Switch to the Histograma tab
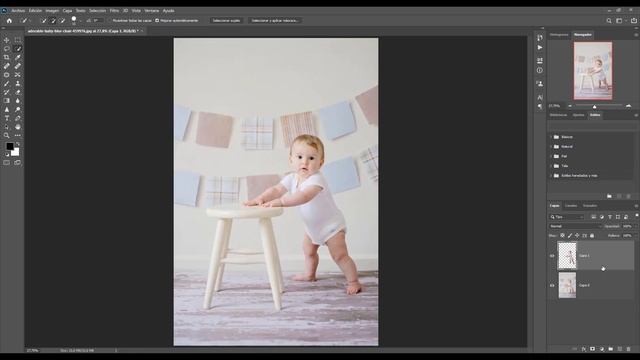 (x=559, y=35)
